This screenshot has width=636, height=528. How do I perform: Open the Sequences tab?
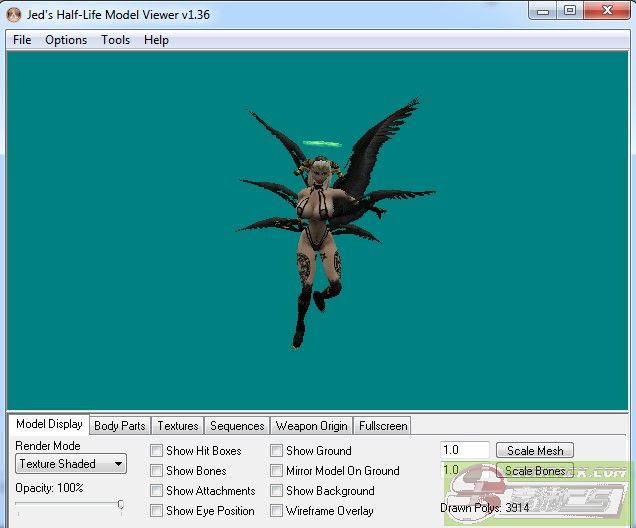[237, 426]
